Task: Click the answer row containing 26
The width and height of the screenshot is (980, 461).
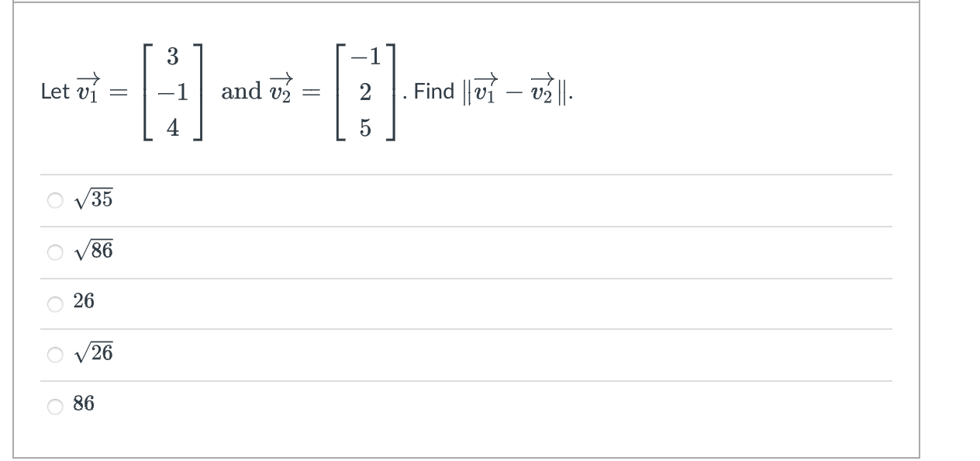Action: click(310, 301)
